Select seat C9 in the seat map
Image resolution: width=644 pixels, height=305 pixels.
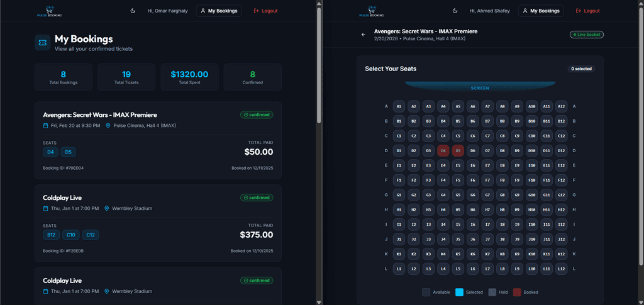point(517,136)
